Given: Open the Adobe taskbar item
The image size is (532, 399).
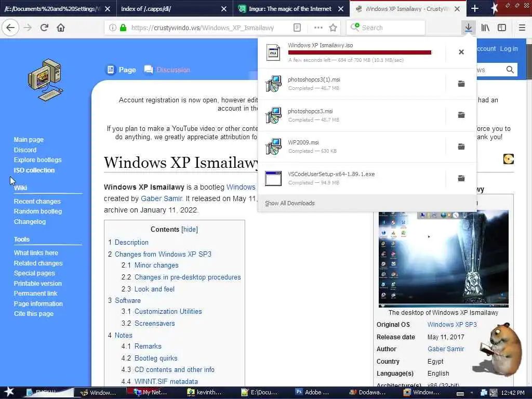Looking at the screenshot, I should tap(312, 392).
